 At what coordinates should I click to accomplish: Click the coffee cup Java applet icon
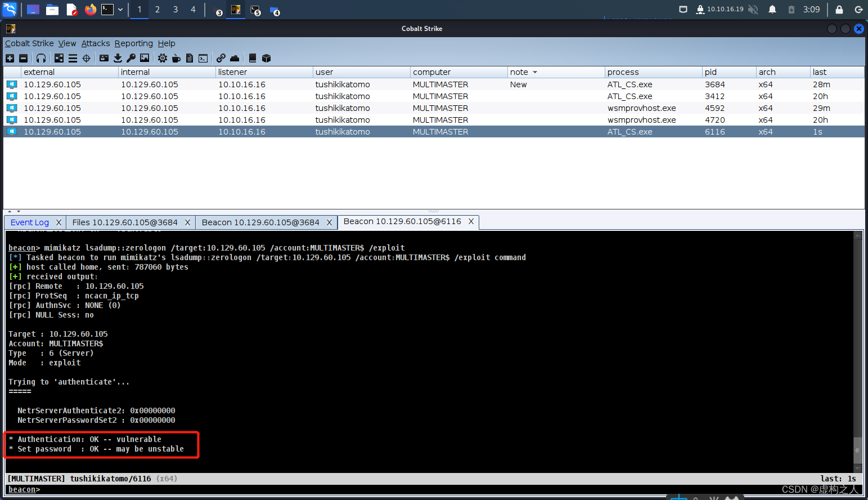click(176, 58)
